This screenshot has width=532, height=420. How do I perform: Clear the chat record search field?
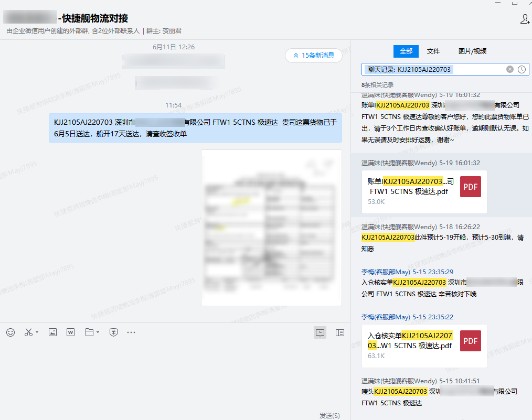click(x=510, y=69)
